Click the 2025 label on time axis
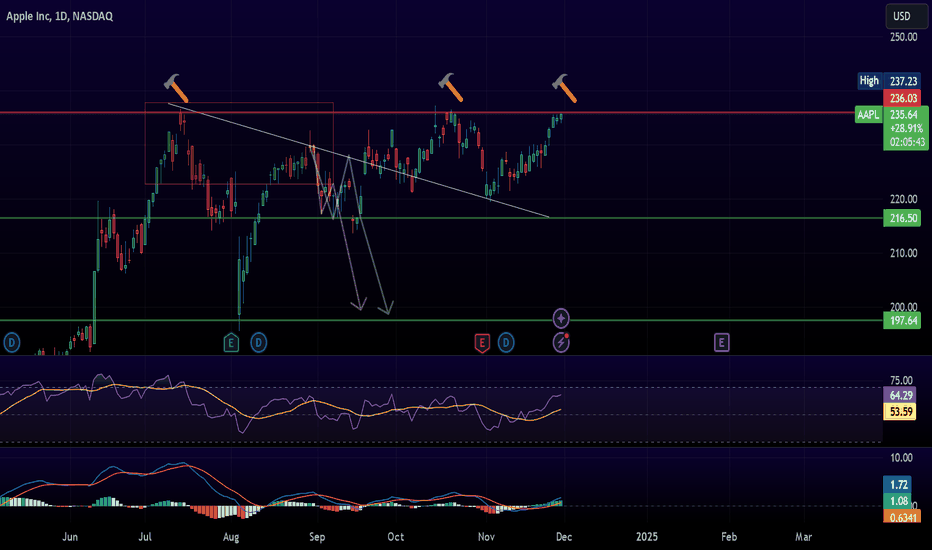 (x=647, y=537)
